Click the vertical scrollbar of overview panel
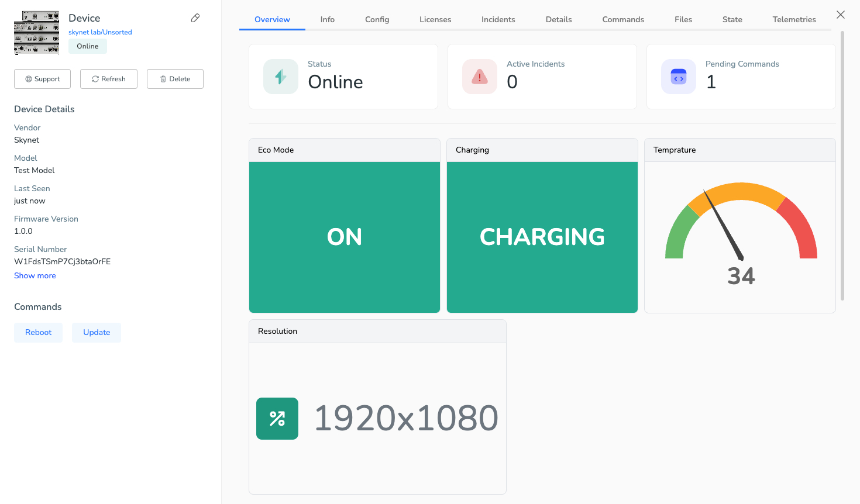Viewport: 860px width, 504px height. coord(842,165)
